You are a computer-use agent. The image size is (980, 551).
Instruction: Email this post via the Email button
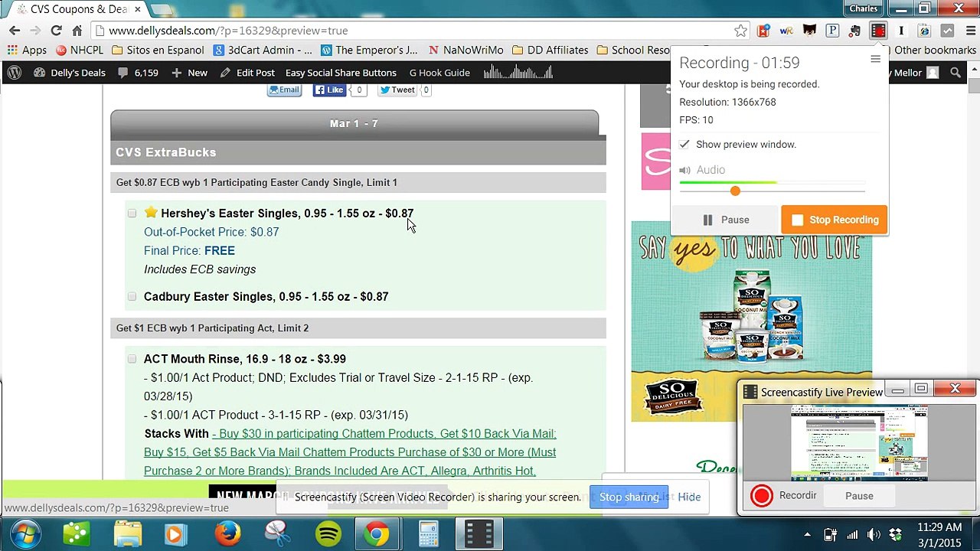click(283, 90)
